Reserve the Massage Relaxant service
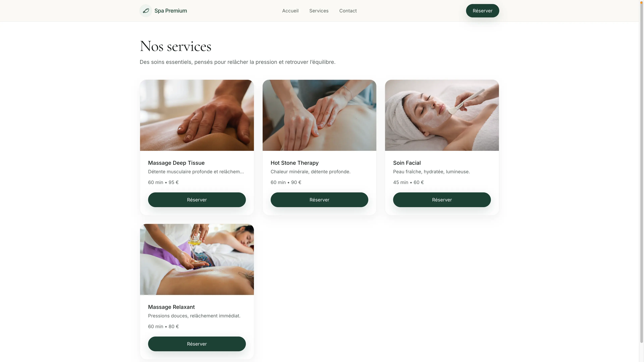 197,344
